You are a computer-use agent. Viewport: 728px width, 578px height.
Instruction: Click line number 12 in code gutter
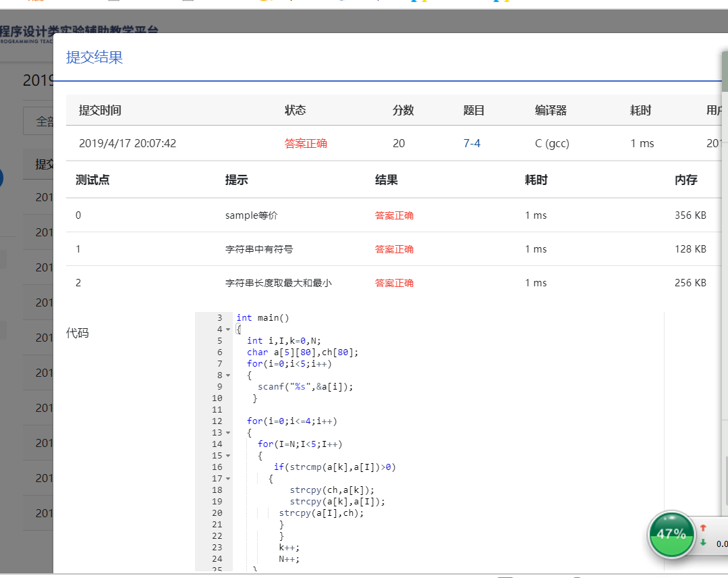pyautogui.click(x=217, y=421)
